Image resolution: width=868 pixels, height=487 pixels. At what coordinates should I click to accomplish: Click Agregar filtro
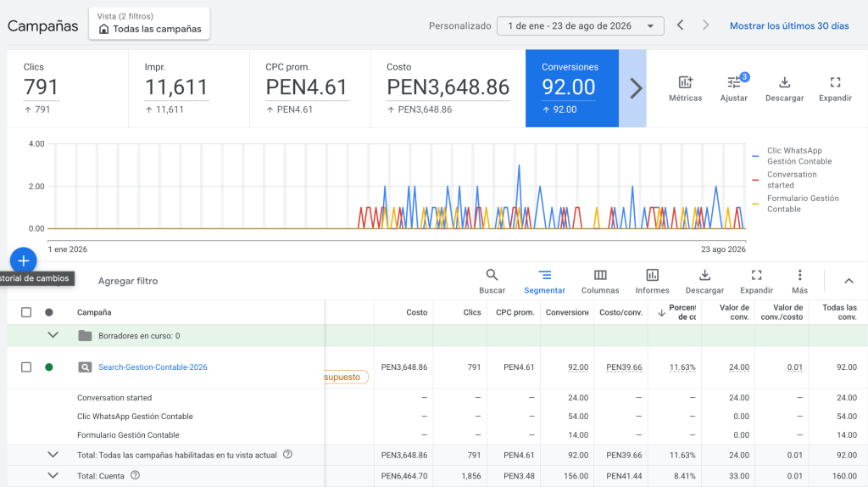128,281
